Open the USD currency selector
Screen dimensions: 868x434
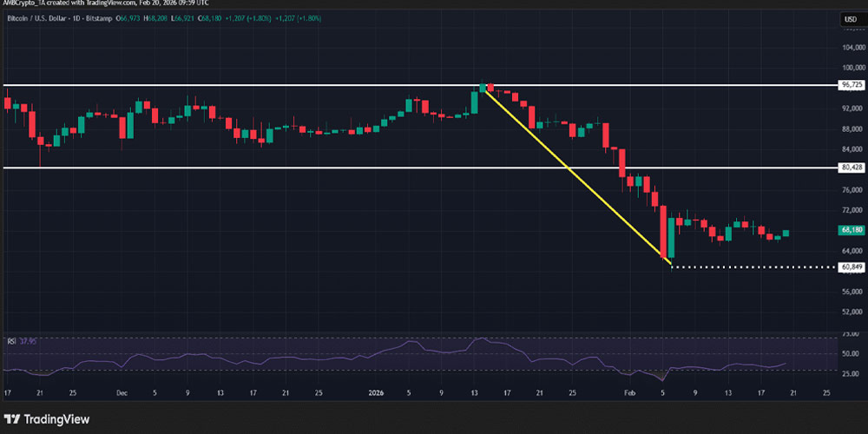coord(850,19)
